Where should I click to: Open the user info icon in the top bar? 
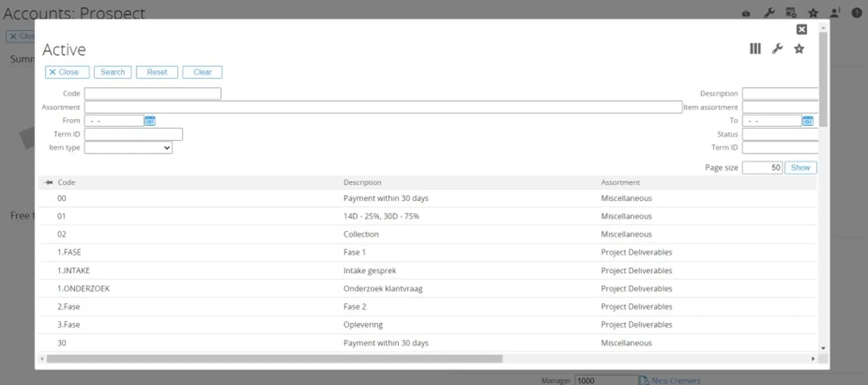(x=835, y=12)
